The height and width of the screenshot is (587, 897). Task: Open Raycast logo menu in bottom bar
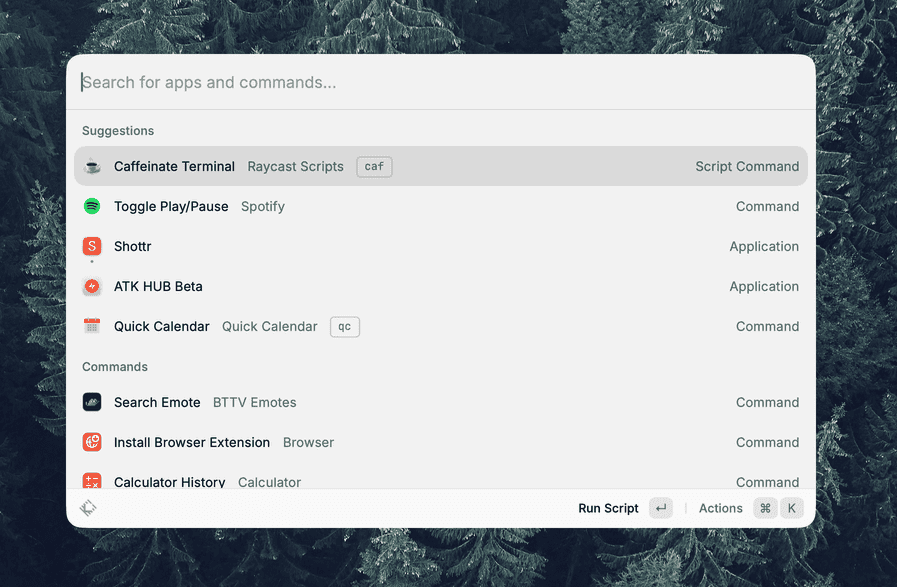click(x=88, y=508)
